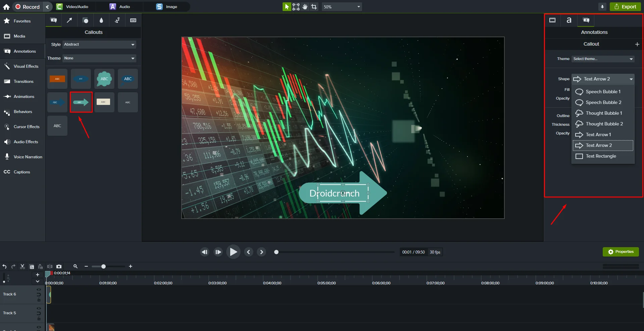Switch to the Audio tab

[x=120, y=7]
